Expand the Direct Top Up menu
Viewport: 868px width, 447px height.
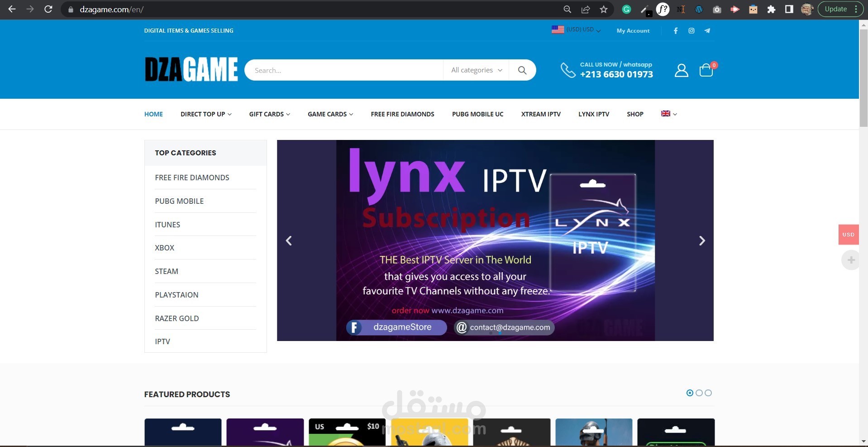[206, 114]
